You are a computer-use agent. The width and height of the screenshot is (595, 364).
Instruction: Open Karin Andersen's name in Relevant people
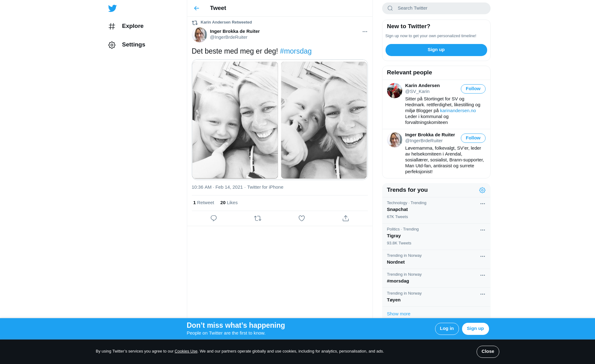click(422, 86)
